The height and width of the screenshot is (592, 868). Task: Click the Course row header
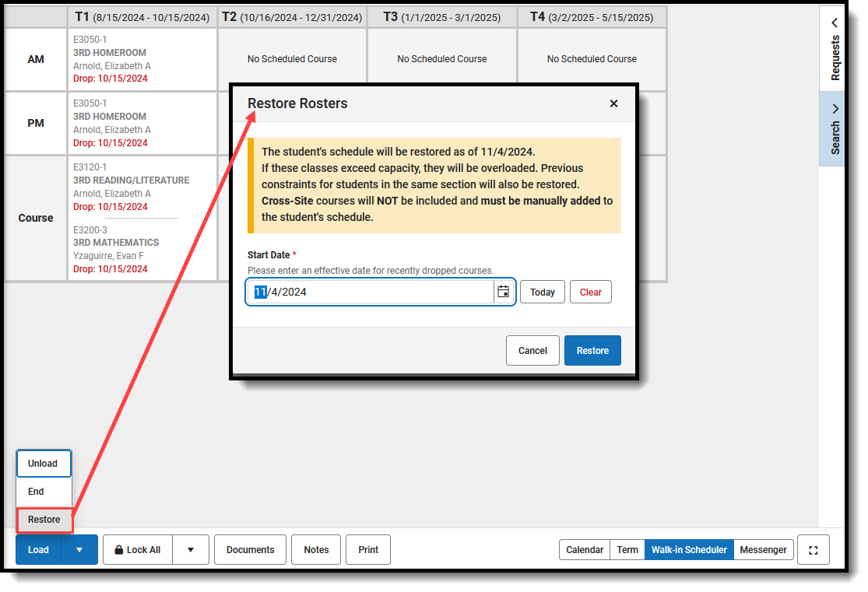tap(36, 218)
